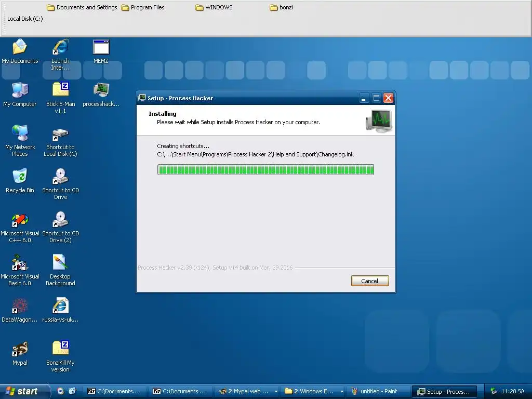Select the Desktop Background icon
This screenshot has height=399, width=532.
pos(60,270)
